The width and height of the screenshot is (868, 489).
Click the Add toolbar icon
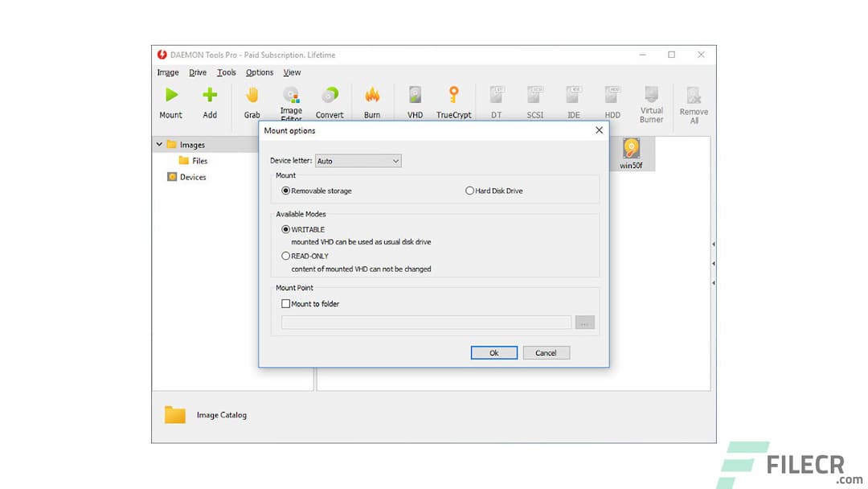[210, 101]
